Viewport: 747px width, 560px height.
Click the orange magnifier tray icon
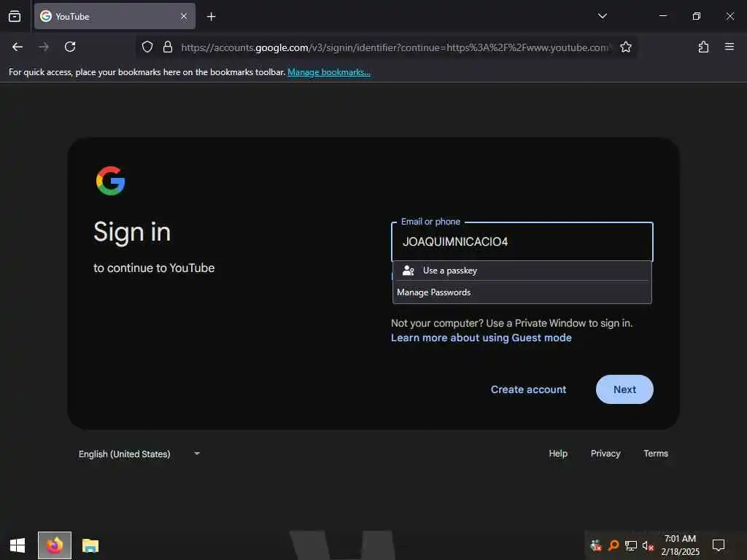614,545
